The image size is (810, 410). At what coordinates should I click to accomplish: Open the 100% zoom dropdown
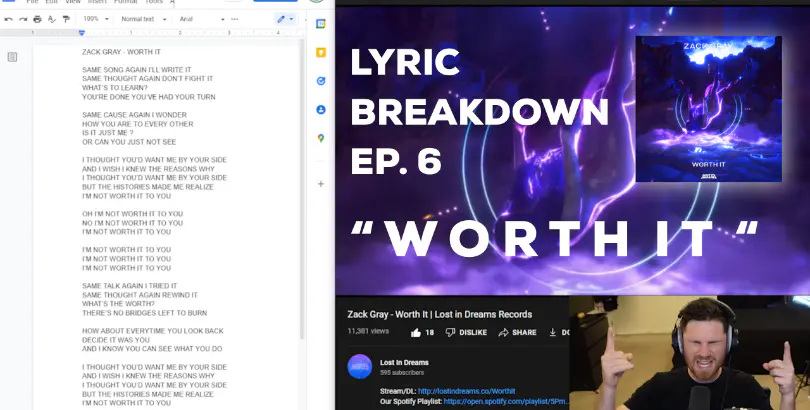pyautogui.click(x=96, y=19)
